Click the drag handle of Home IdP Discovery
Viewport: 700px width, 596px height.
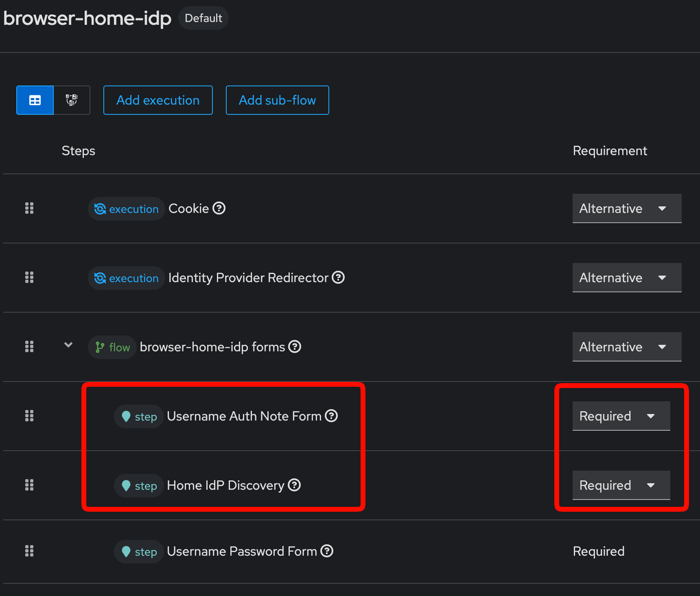pyautogui.click(x=29, y=485)
